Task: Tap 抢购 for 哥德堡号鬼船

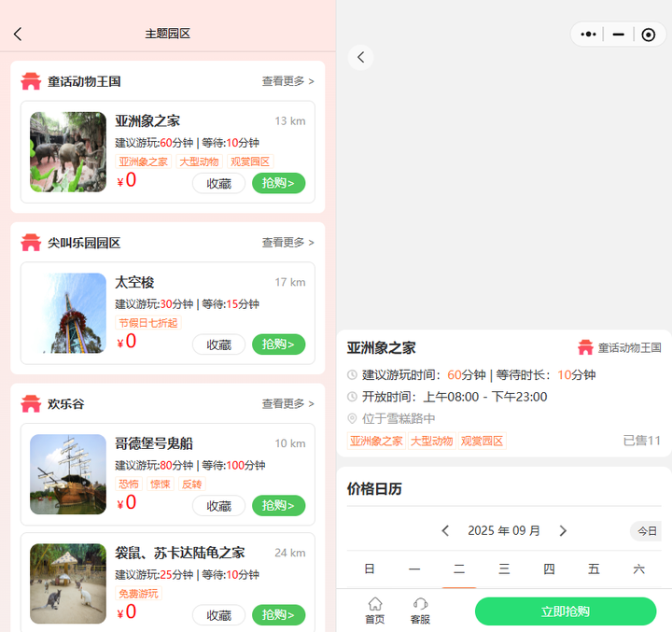Action: pos(278,506)
